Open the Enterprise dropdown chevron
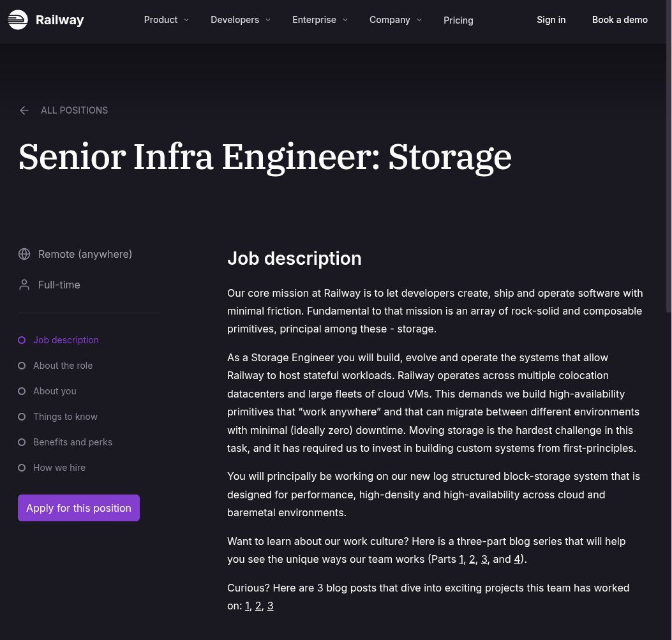Viewport: 672px width, 640px height. 345,20
